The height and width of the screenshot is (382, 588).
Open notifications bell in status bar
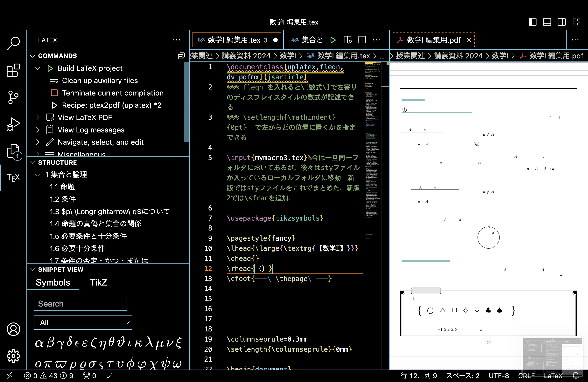tap(576, 376)
